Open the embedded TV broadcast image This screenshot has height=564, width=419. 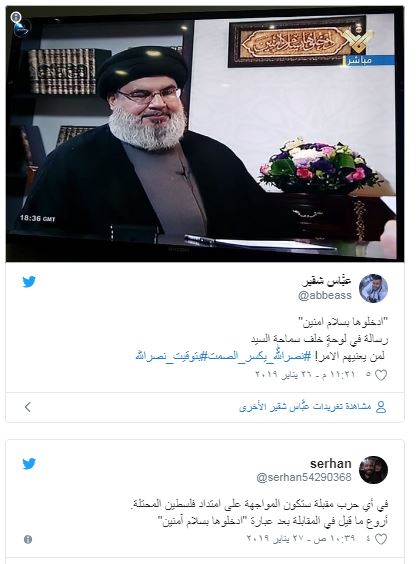click(x=205, y=134)
